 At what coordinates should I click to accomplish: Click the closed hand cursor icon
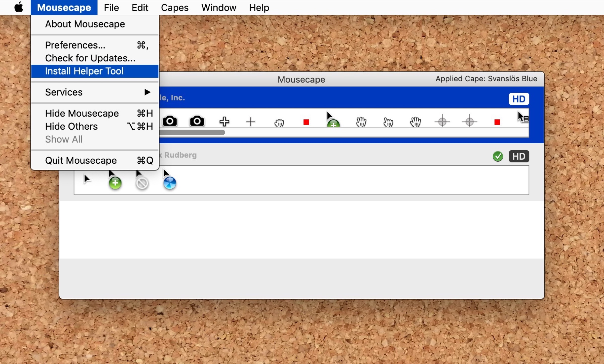279,123
